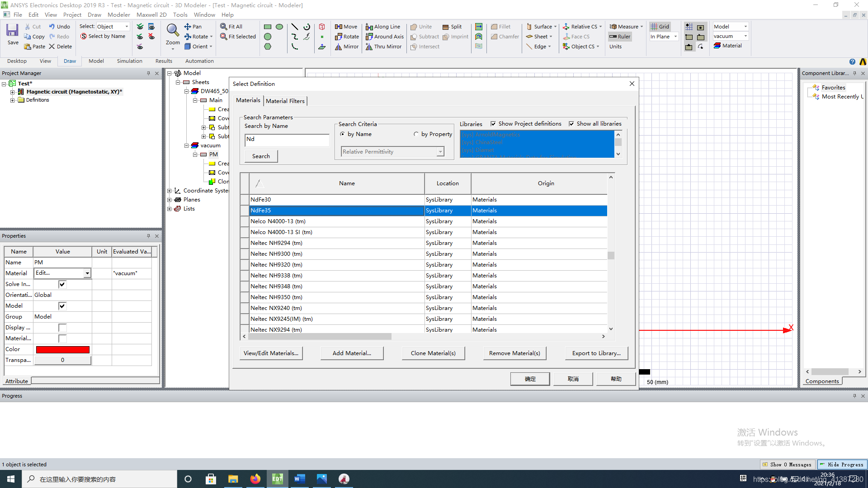The height and width of the screenshot is (488, 868).
Task: Toggle the Model checkbox in Properties
Action: pyautogui.click(x=62, y=306)
